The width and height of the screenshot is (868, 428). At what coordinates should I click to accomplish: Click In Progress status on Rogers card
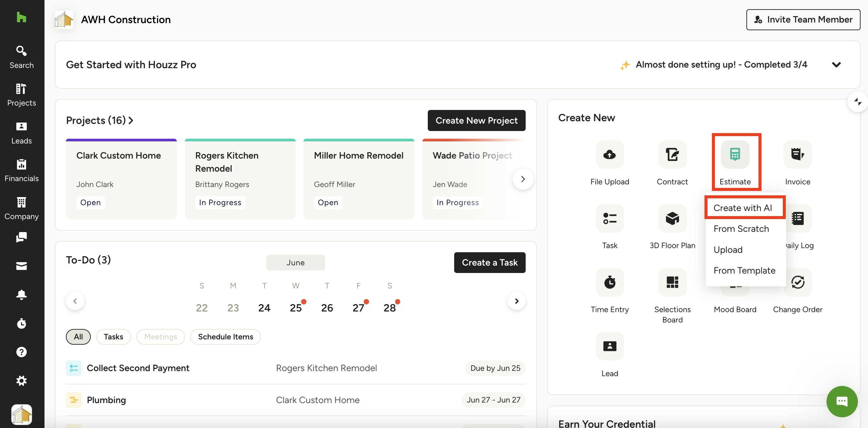click(220, 202)
